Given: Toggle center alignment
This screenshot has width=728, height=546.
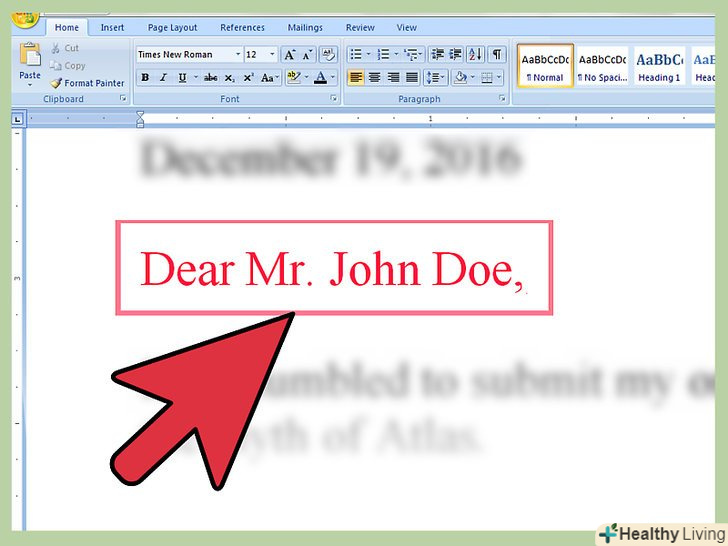Looking at the screenshot, I should coord(374,78).
